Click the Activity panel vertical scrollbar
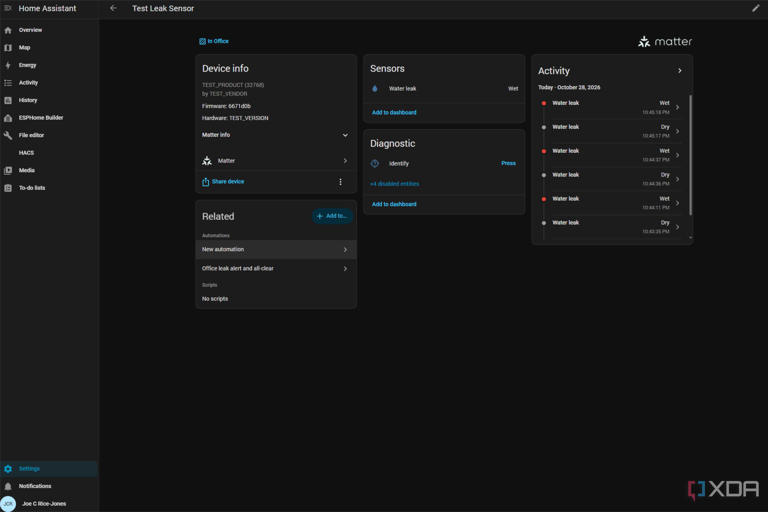Viewport: 768px width, 512px height. click(691, 155)
